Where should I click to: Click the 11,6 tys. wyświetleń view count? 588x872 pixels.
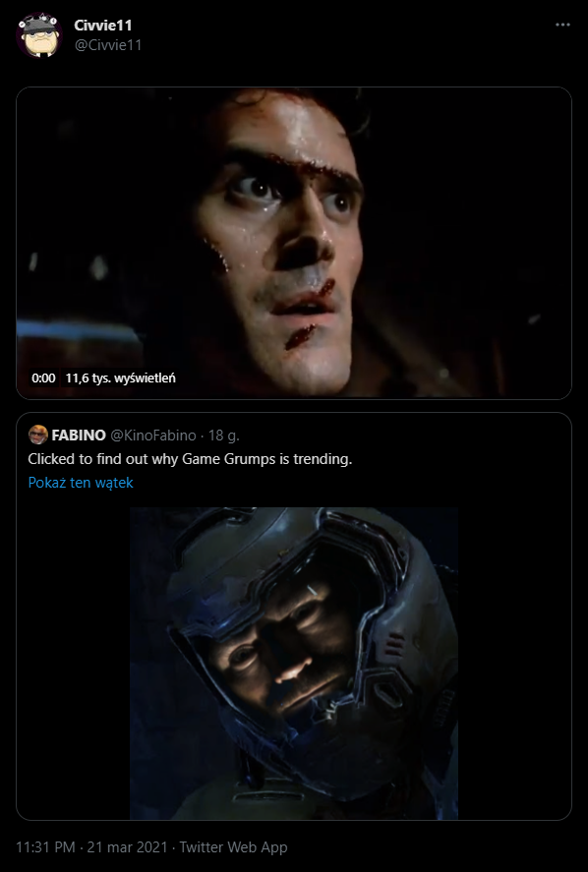point(121,378)
